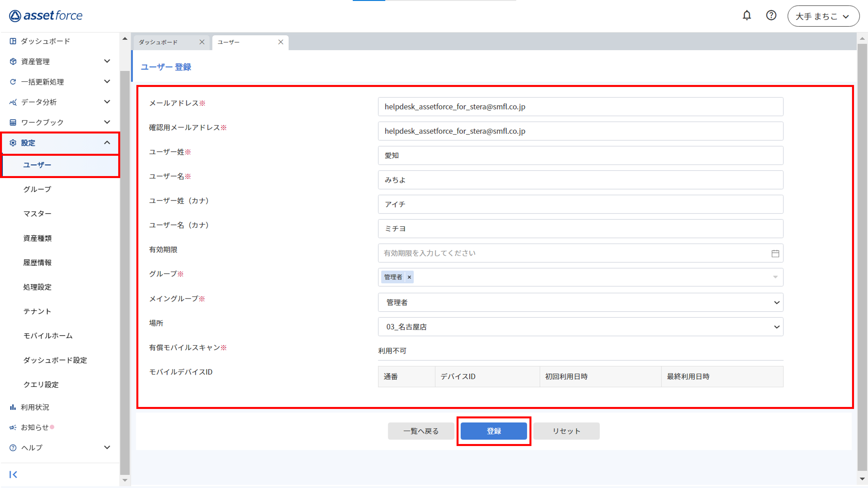This screenshot has width=868, height=488.
Task: Close the ユーザー tab with X
Action: [x=281, y=42]
